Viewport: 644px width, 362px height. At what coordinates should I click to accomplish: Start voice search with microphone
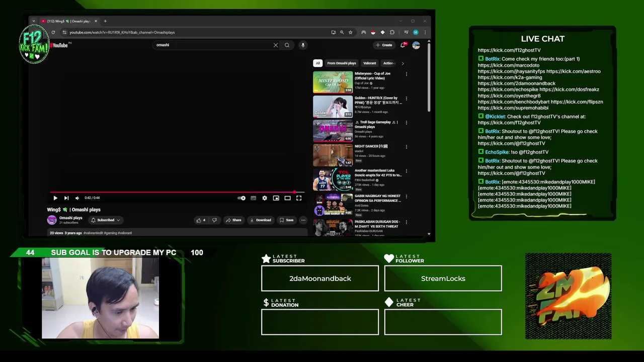[303, 45]
